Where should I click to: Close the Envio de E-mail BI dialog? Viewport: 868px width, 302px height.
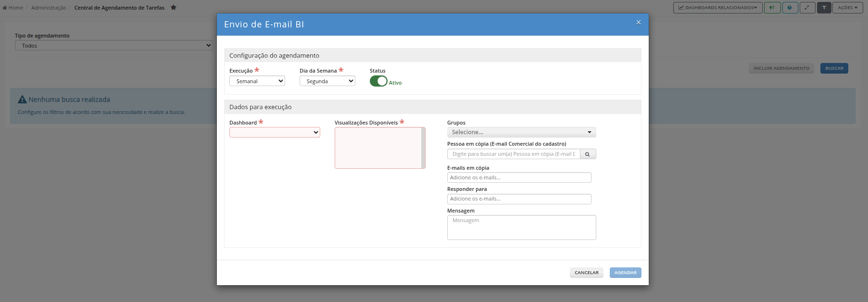pyautogui.click(x=638, y=22)
